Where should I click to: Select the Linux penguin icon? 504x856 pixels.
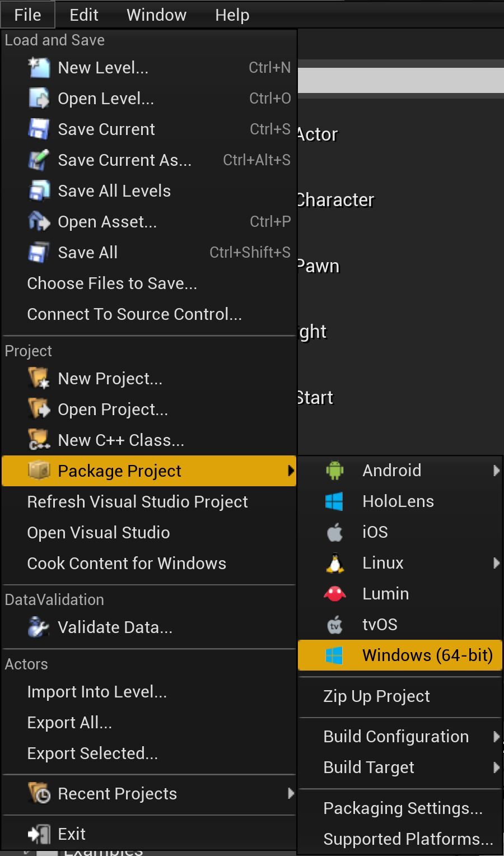coord(334,562)
